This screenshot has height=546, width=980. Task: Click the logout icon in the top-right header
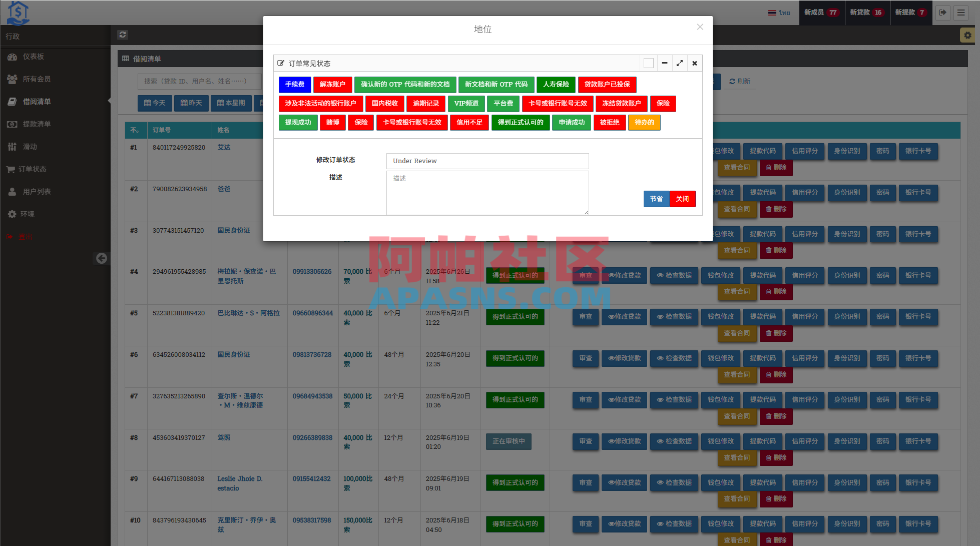(943, 13)
